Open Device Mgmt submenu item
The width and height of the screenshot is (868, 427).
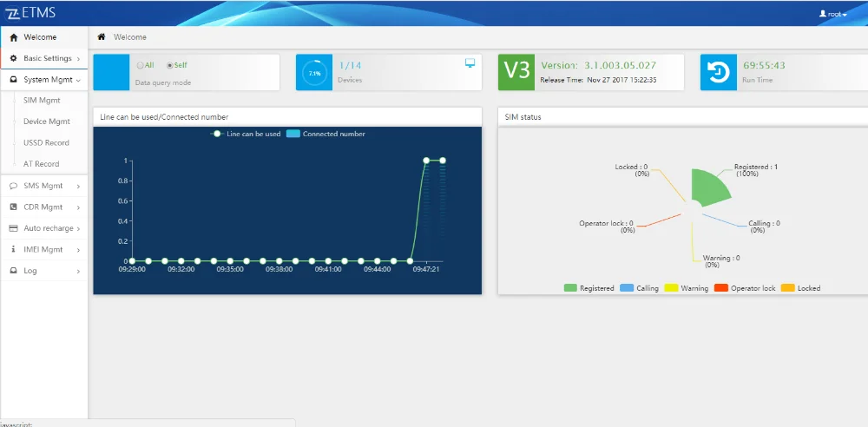[47, 122]
